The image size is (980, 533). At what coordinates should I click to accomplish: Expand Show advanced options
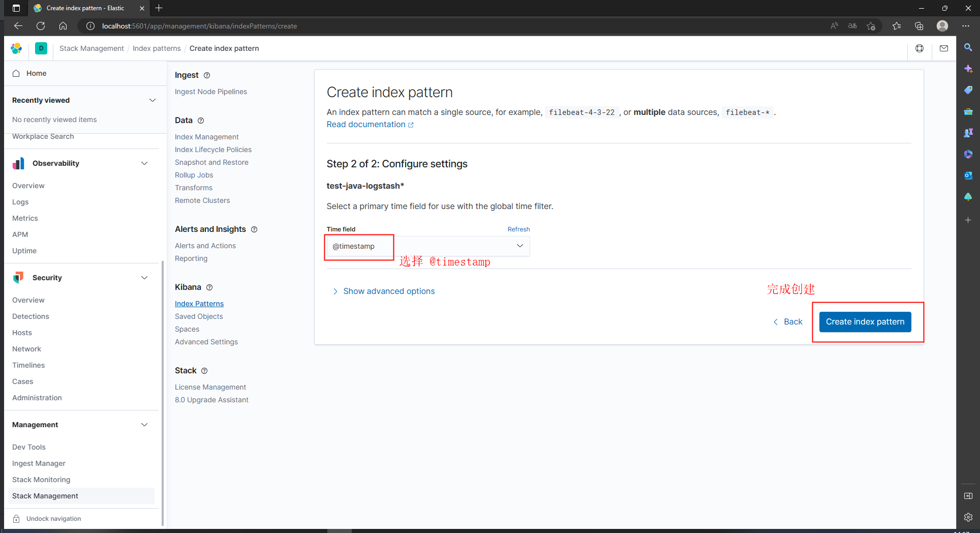point(383,291)
